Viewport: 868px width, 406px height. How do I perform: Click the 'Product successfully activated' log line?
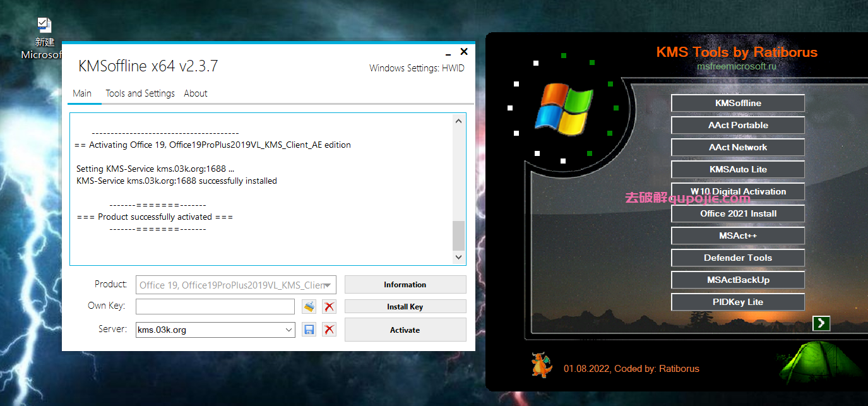coord(155,217)
